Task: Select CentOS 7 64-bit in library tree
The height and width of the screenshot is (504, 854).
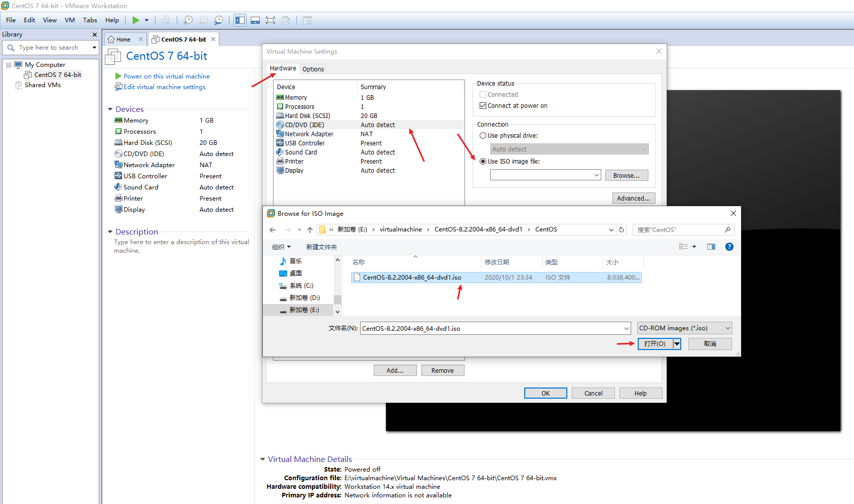Action: pyautogui.click(x=57, y=74)
